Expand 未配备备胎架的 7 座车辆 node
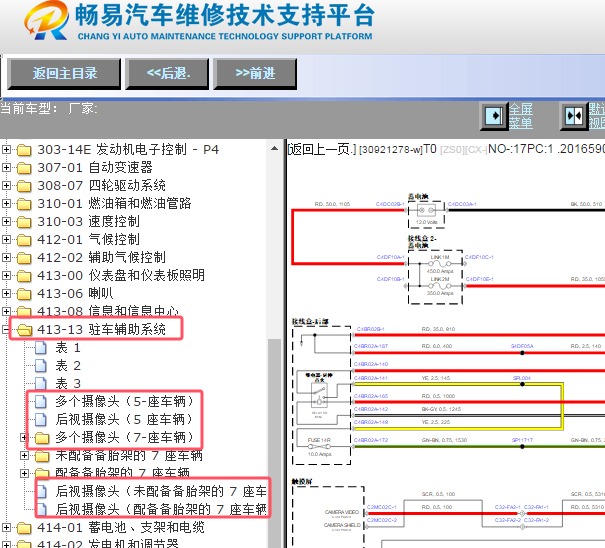 tap(24, 456)
